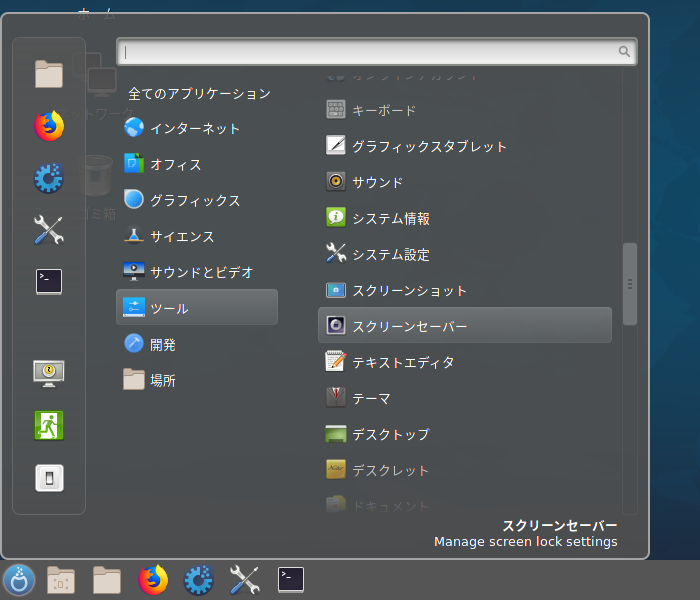700x600 pixels.
Task: Select 全てのアプリケーション category
Action: [x=199, y=94]
